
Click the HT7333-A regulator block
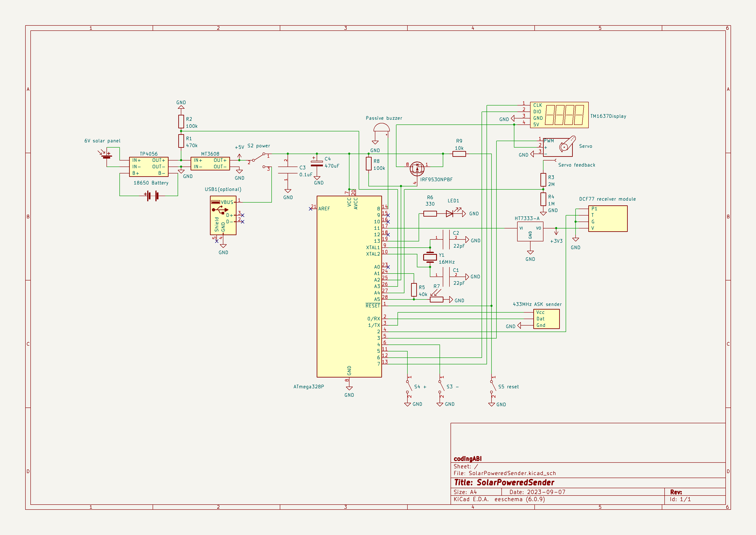[530, 232]
